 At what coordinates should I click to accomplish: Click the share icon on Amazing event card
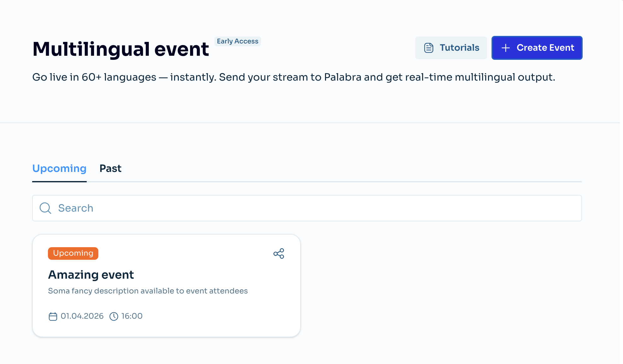pos(279,253)
